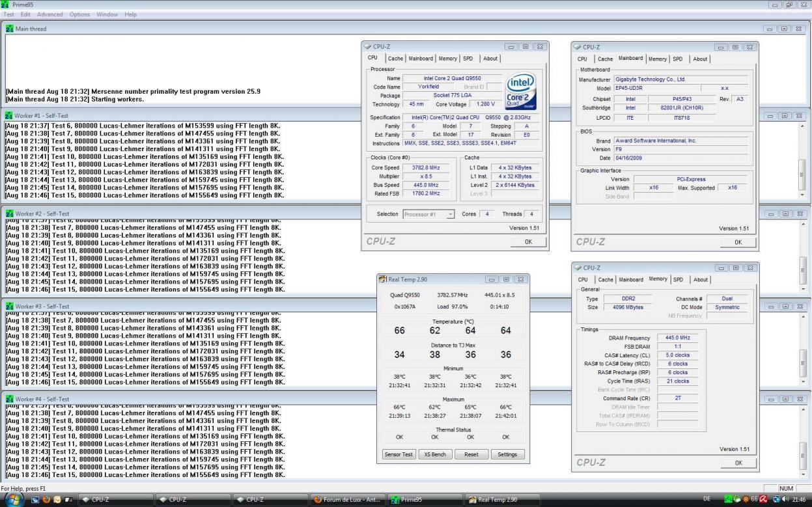The image size is (812, 507).
Task: Open Settings in Real Temp
Action: pos(507,454)
